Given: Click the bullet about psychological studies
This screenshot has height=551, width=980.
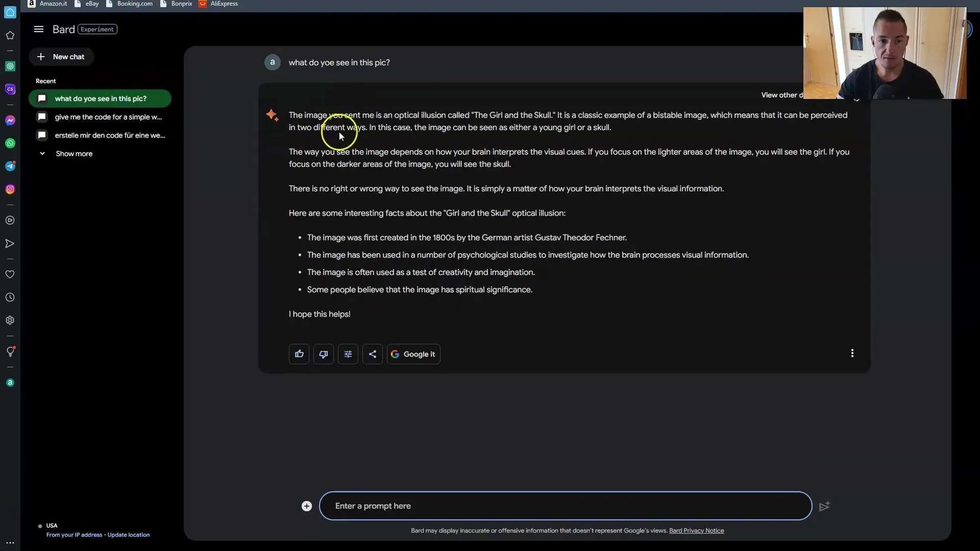Looking at the screenshot, I should click(528, 255).
